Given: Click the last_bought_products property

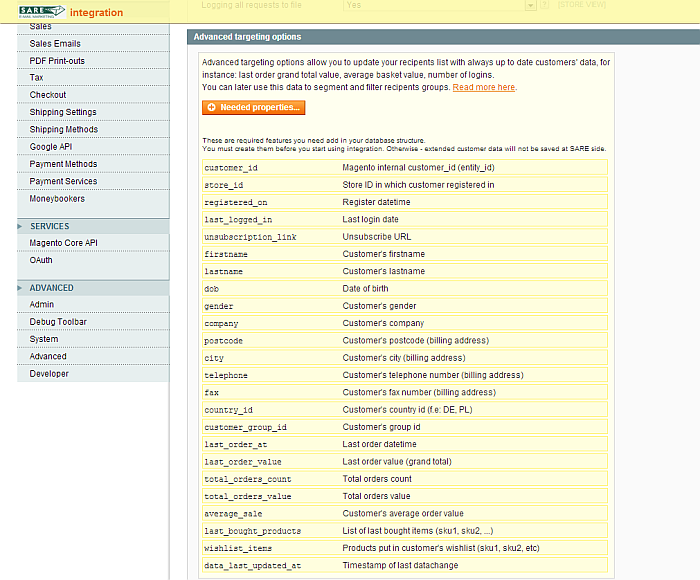Looking at the screenshot, I should click(x=253, y=531).
